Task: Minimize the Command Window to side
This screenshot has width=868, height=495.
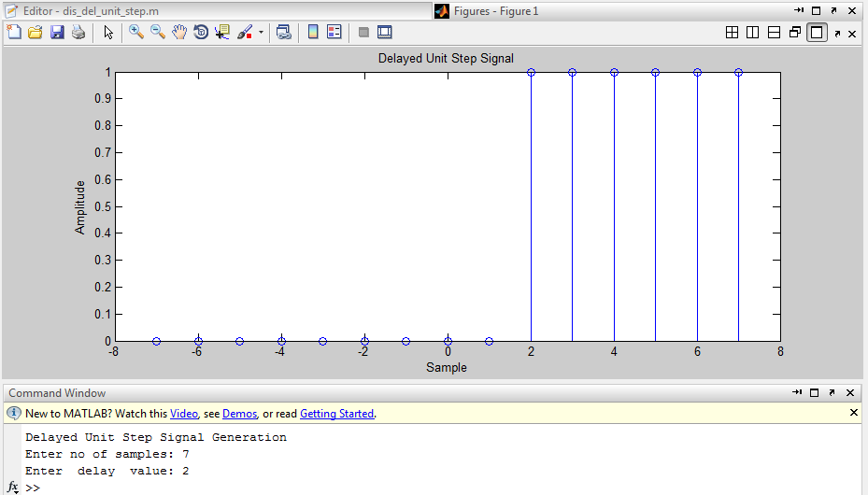Action: (x=797, y=392)
